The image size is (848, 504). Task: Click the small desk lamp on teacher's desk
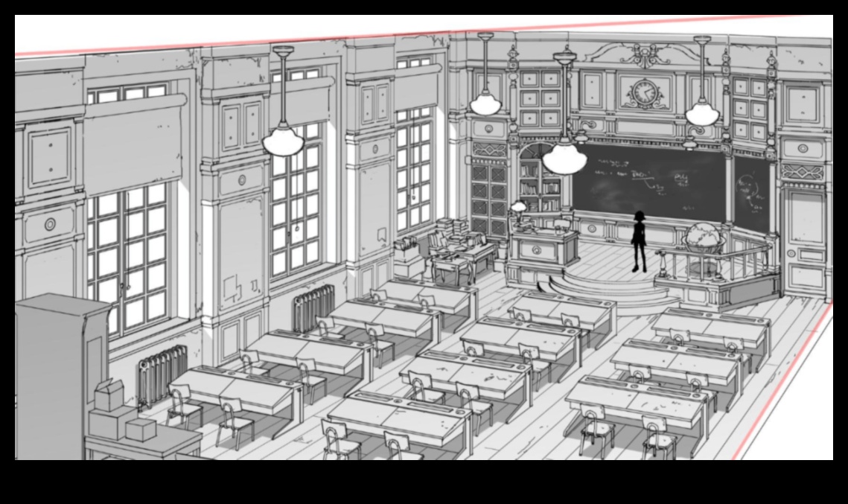click(518, 207)
